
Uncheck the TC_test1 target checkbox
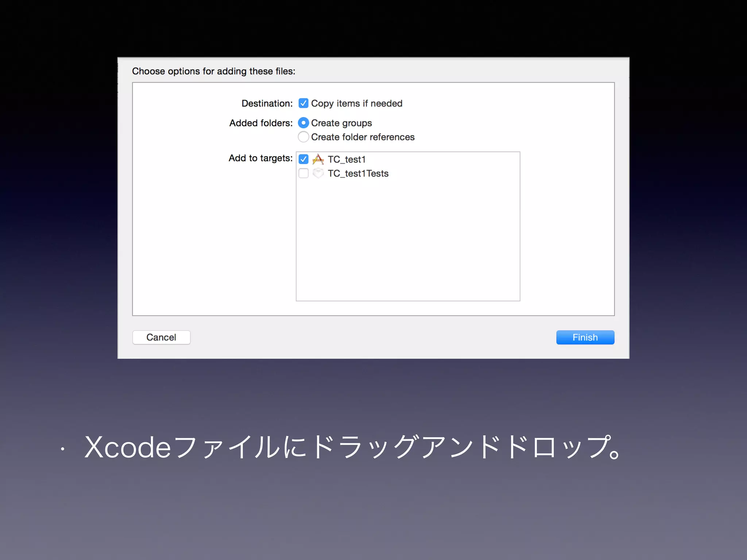(303, 159)
